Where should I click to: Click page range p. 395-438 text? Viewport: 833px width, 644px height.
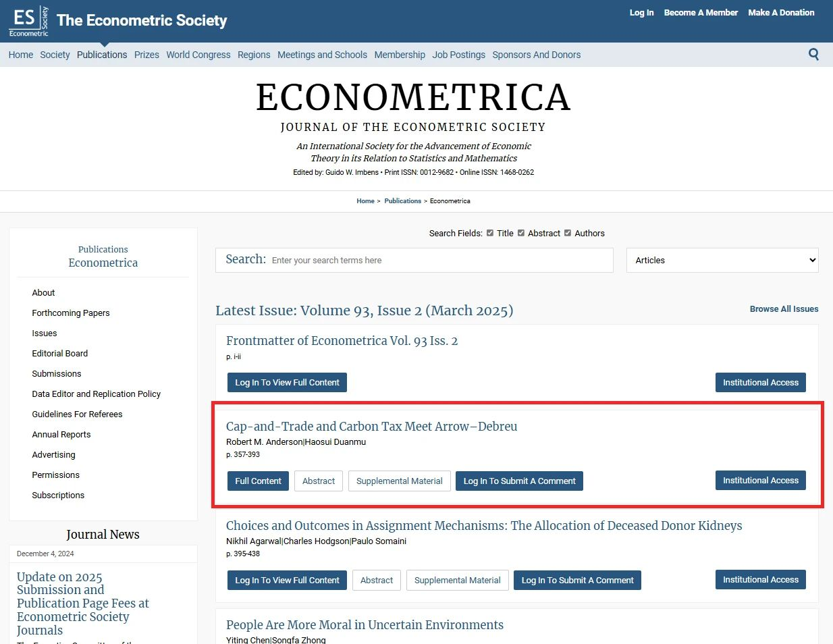pyautogui.click(x=243, y=554)
